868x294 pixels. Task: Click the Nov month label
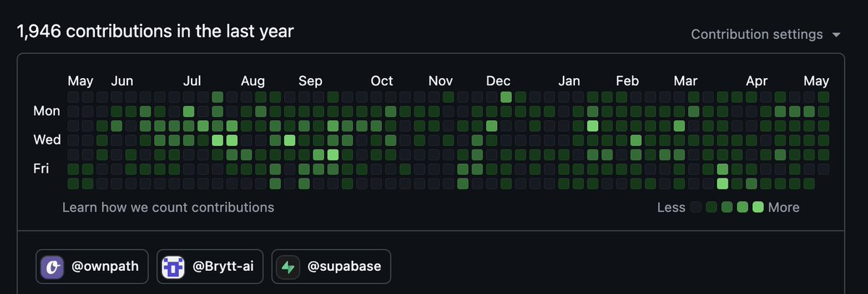(x=441, y=80)
